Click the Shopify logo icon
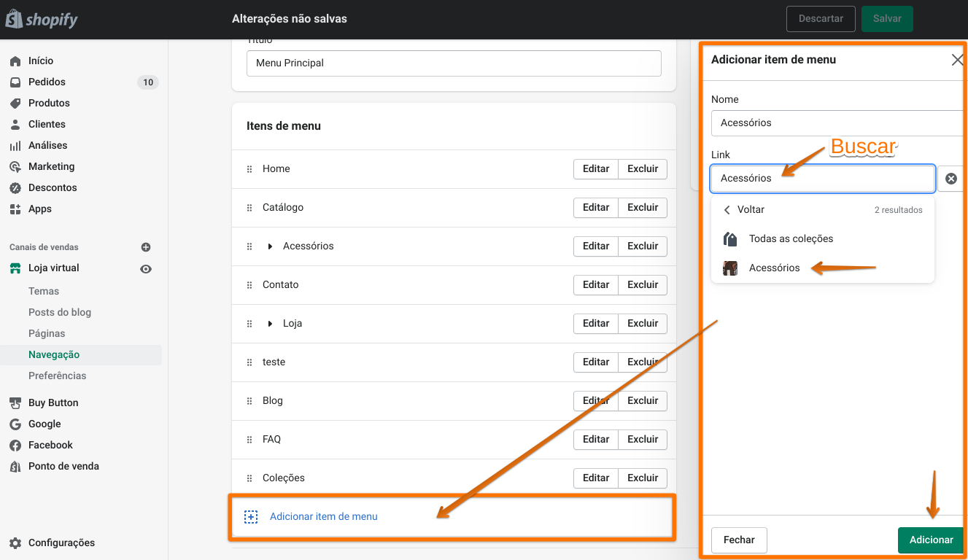The height and width of the screenshot is (560, 968). point(14,19)
